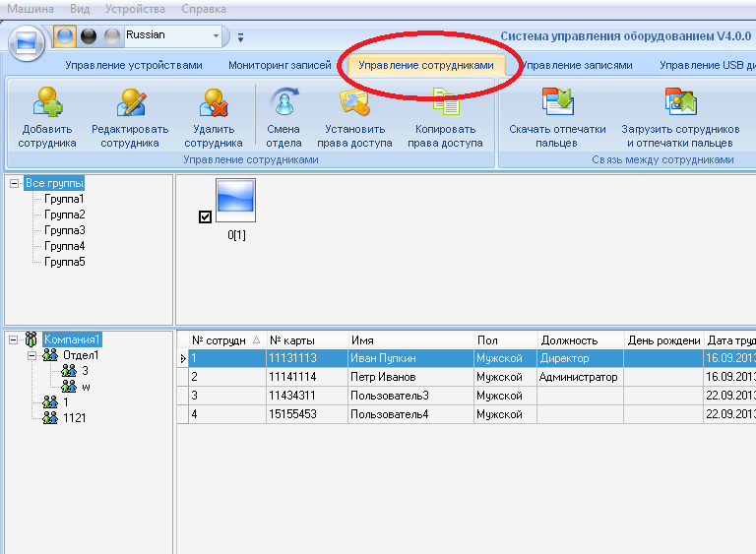Viewport: 756px width, 554px height.
Task: Download fingerprints (Скачать отпечатки пальцев)
Action: click(x=557, y=102)
